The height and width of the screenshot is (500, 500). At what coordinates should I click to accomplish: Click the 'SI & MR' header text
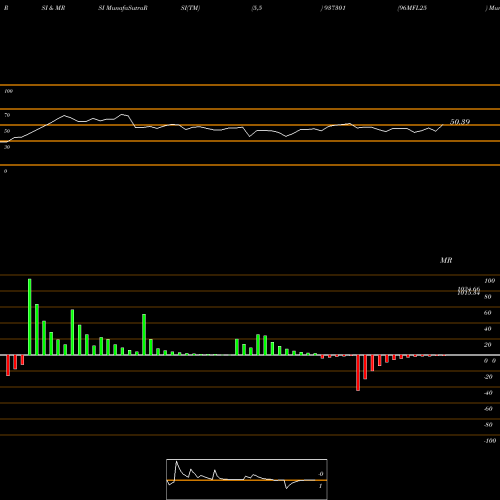point(53,8)
